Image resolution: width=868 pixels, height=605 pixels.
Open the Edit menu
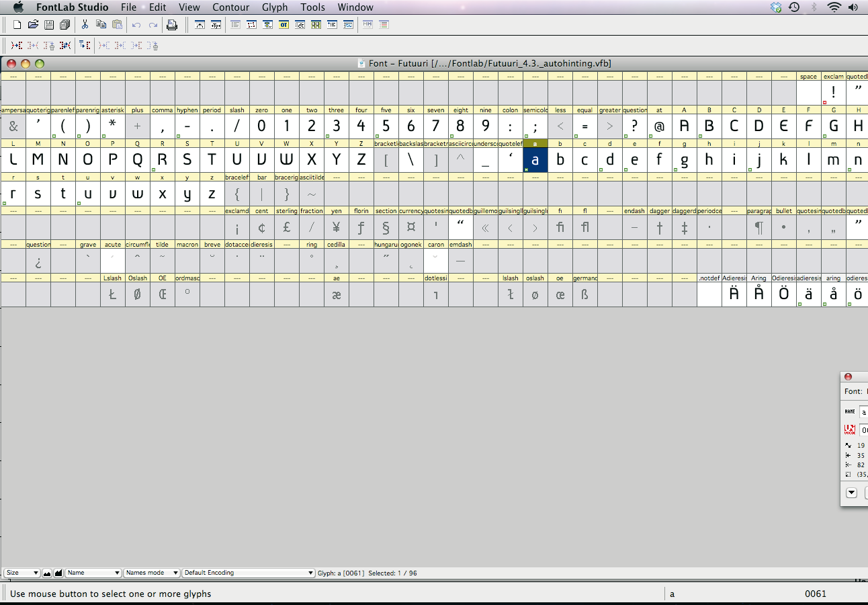point(158,7)
